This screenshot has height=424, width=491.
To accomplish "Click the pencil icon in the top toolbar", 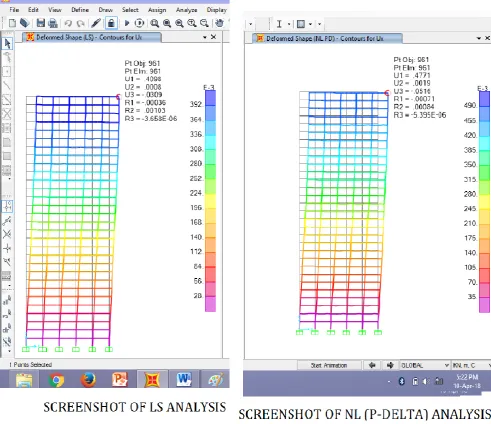I will [96, 23].
